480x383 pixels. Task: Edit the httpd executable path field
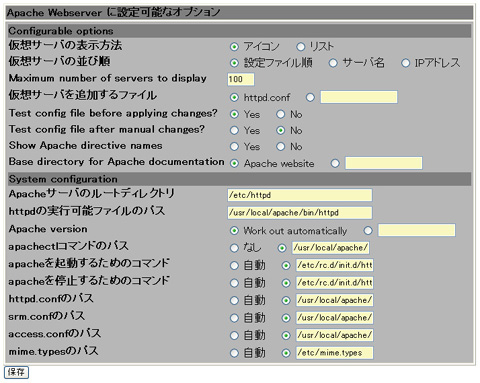coord(300,213)
